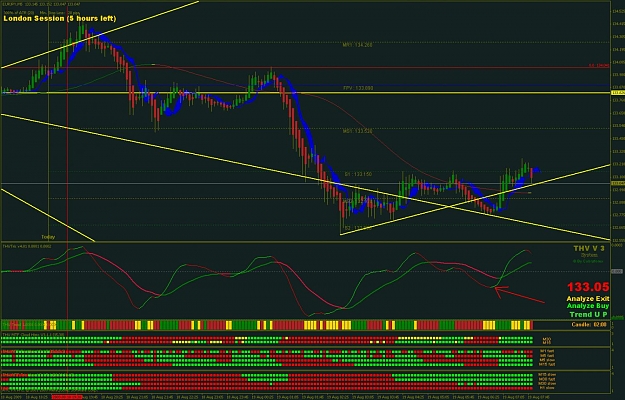
Task: Select the red-highlighted date on time axis
Action: (67, 397)
